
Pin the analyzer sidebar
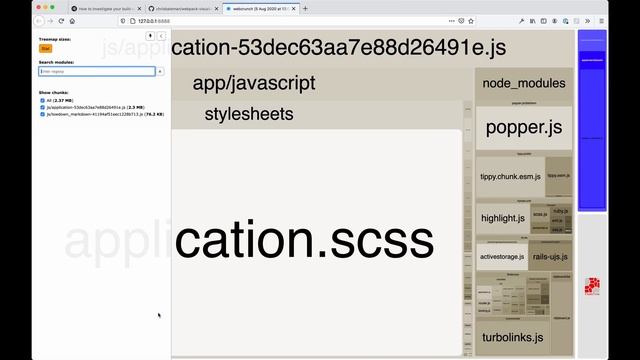(x=150, y=36)
